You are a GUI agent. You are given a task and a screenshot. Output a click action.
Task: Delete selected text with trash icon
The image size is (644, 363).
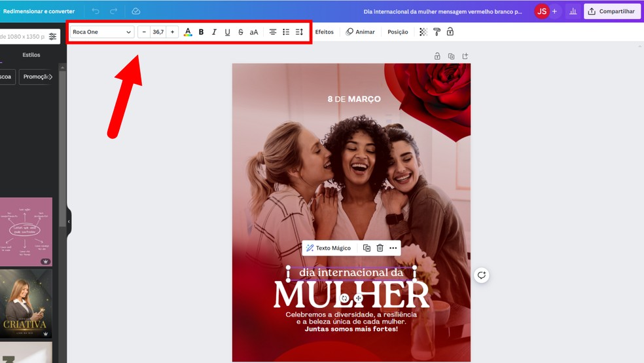pyautogui.click(x=380, y=248)
